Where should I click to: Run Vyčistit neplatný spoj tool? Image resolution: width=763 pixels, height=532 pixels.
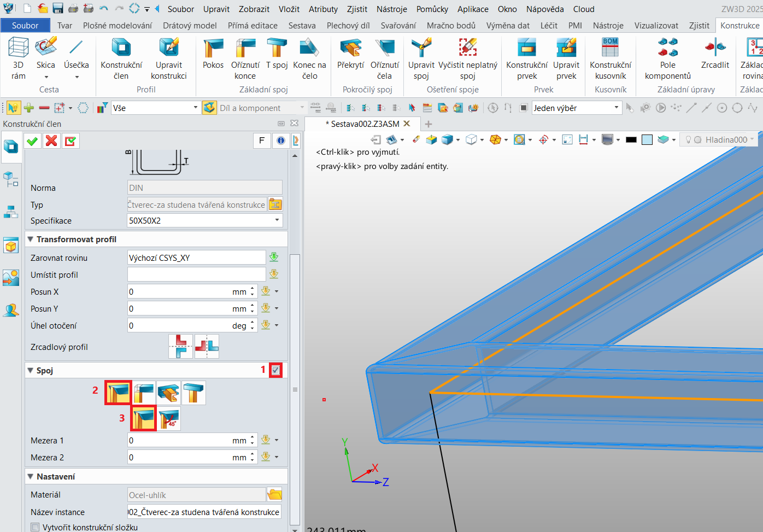468,58
